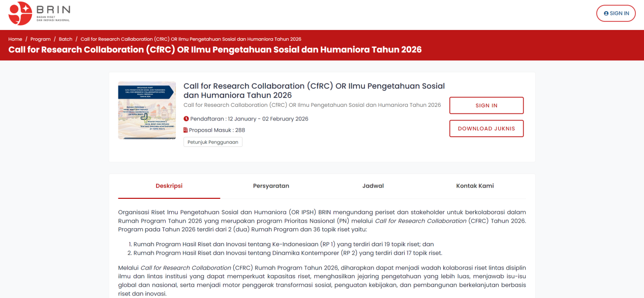Open the Jadwal tab
The image size is (644, 298).
point(373,186)
